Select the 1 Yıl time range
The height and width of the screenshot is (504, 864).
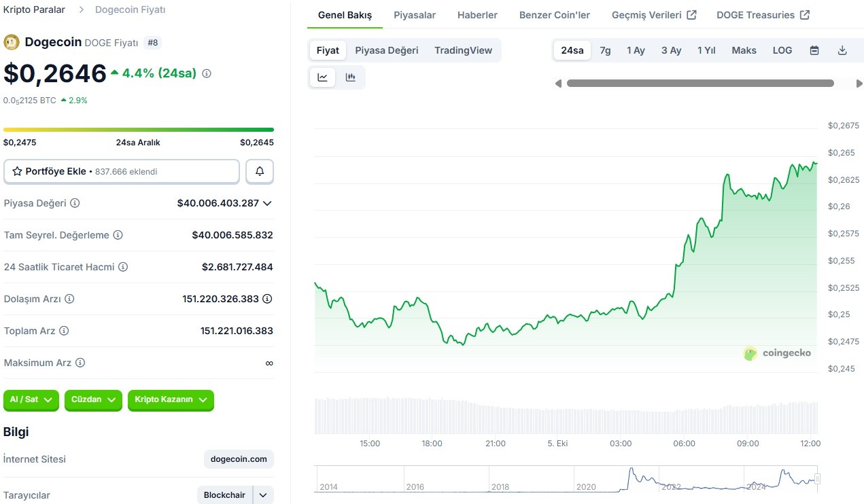pos(706,50)
